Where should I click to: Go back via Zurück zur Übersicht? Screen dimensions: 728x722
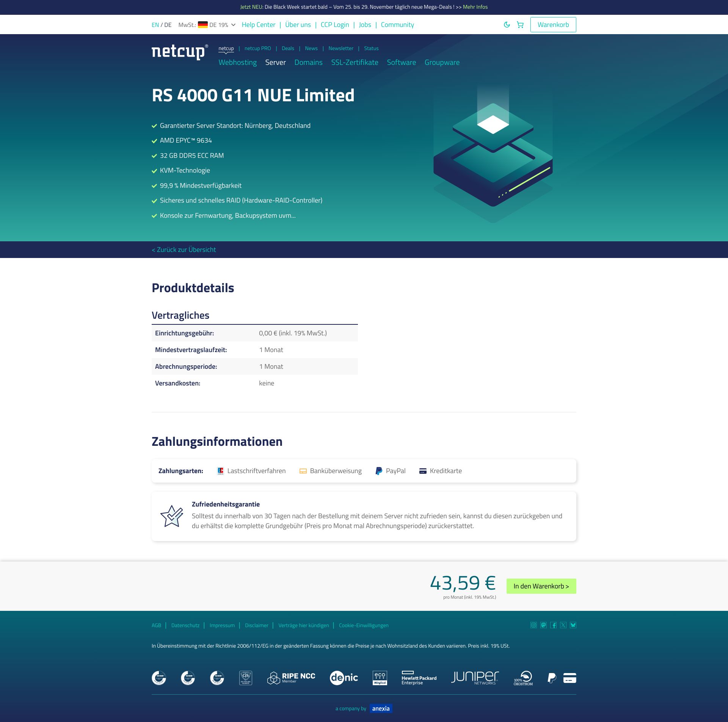tap(184, 250)
